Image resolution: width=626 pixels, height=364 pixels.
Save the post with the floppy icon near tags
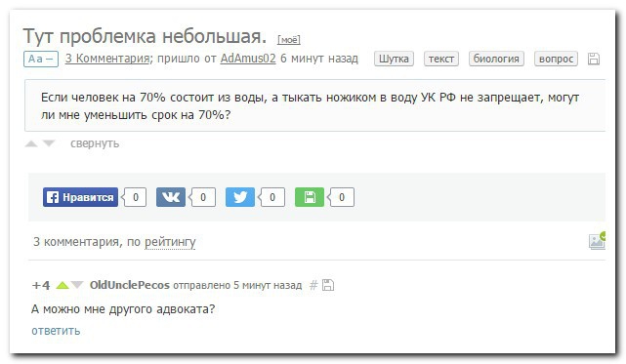click(594, 59)
